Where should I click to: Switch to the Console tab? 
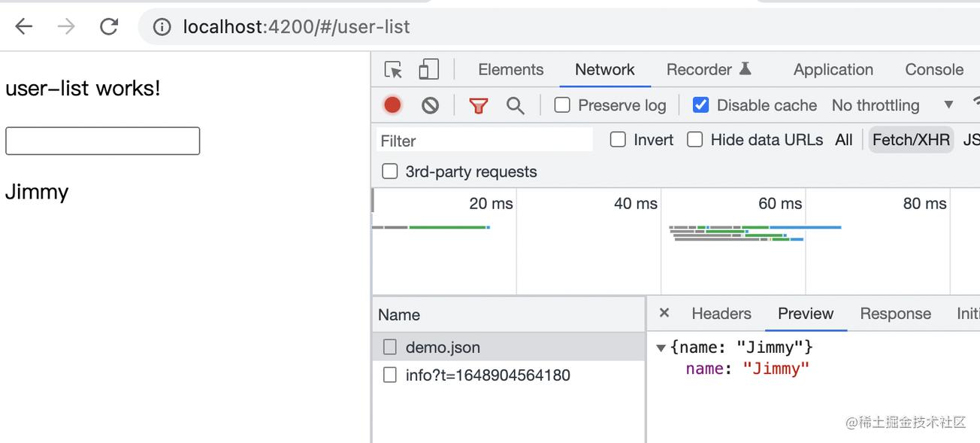pyautogui.click(x=933, y=70)
